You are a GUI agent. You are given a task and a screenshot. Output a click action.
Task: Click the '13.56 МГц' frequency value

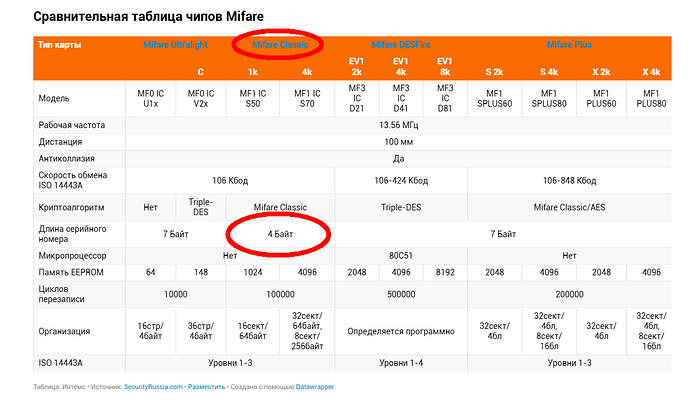point(399,125)
